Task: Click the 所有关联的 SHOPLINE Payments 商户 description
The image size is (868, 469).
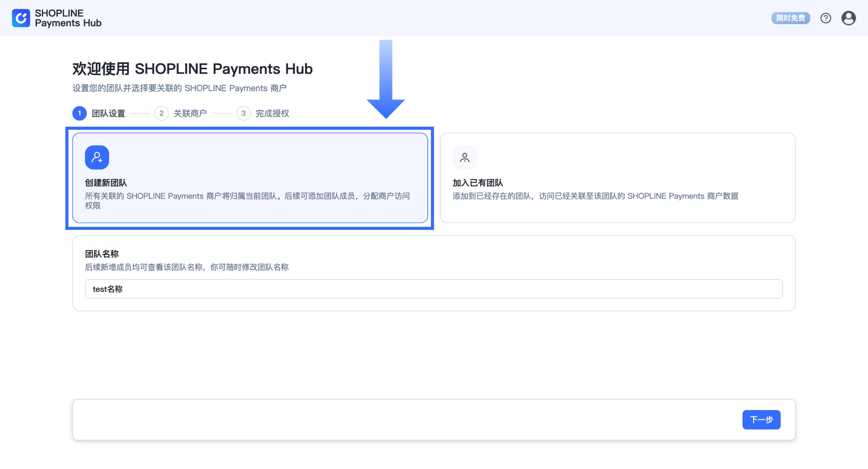Action: click(x=247, y=201)
